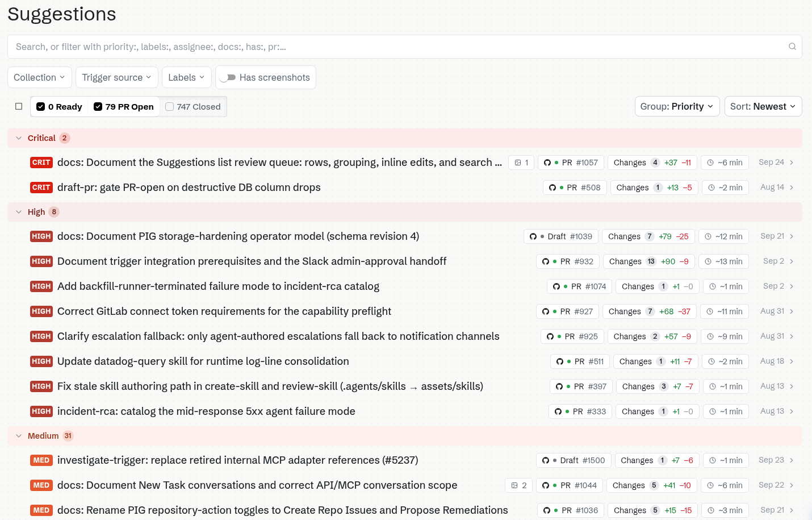Open screenshot count badge on Suggestions list docs row
The height and width of the screenshot is (520, 812).
521,163
